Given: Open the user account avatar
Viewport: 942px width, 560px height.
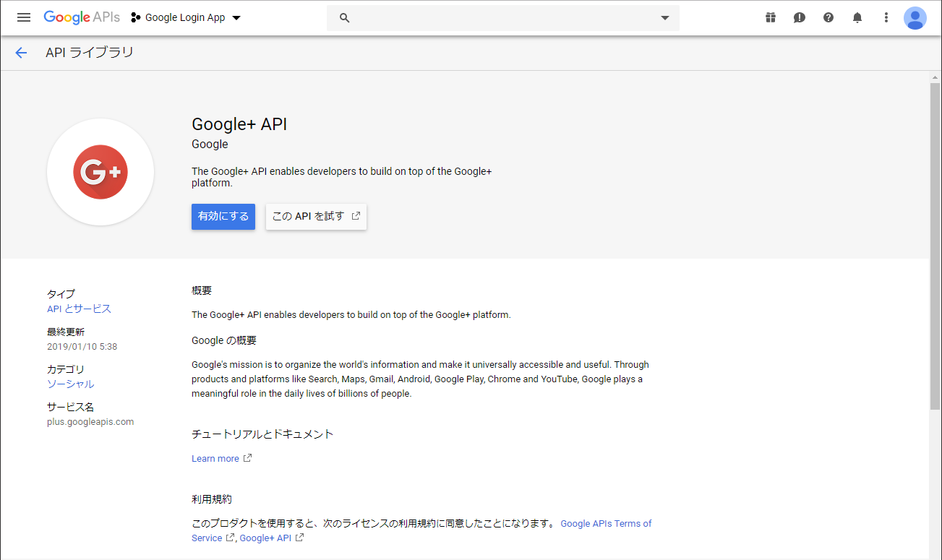Looking at the screenshot, I should (x=915, y=18).
